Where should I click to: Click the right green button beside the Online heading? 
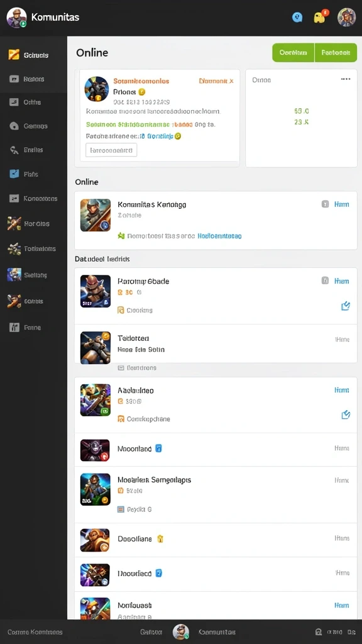coord(336,53)
